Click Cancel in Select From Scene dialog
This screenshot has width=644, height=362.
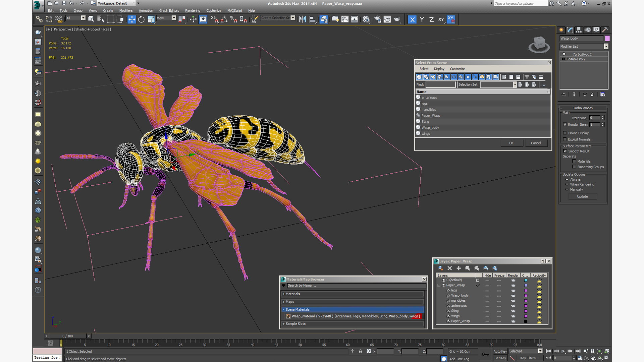[536, 143]
